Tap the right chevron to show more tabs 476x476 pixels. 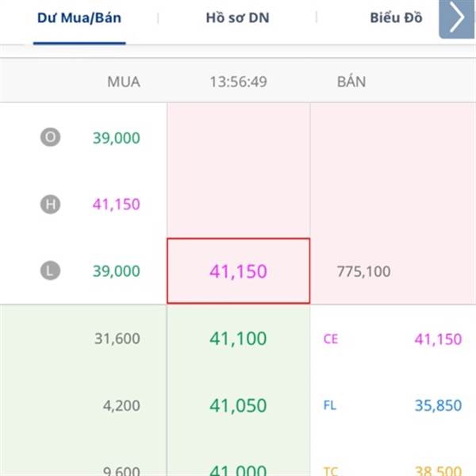[x=457, y=19]
